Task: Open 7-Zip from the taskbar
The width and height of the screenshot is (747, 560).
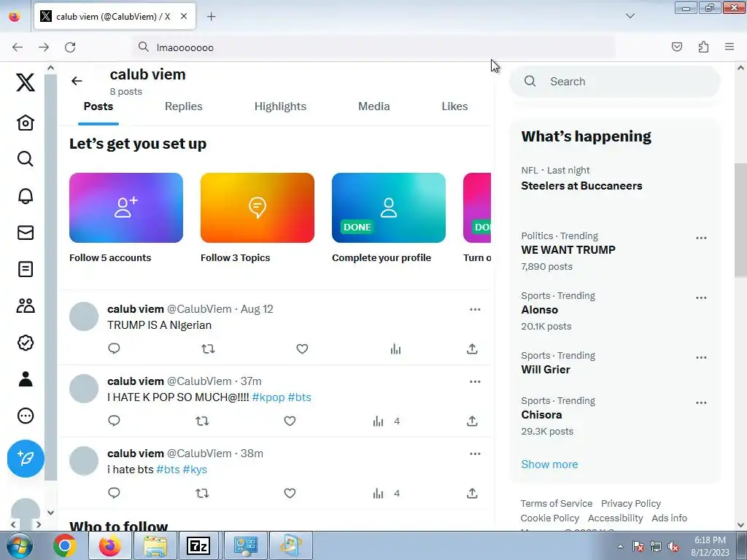Action: tap(199, 545)
